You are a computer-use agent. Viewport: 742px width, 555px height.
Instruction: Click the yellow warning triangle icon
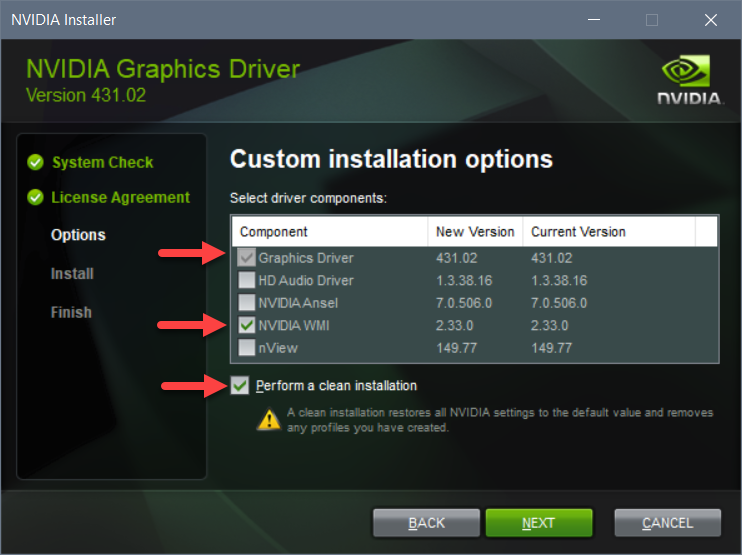(269, 419)
